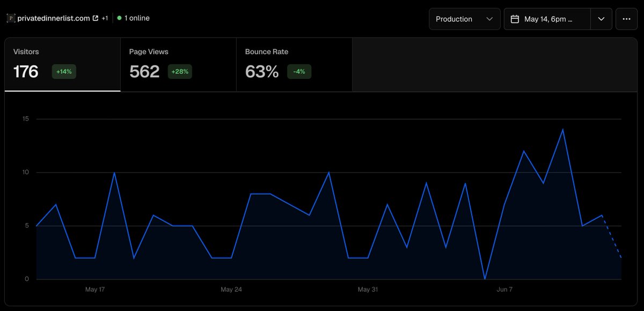
Task: Open the three-dot more options menu
Action: [626, 19]
